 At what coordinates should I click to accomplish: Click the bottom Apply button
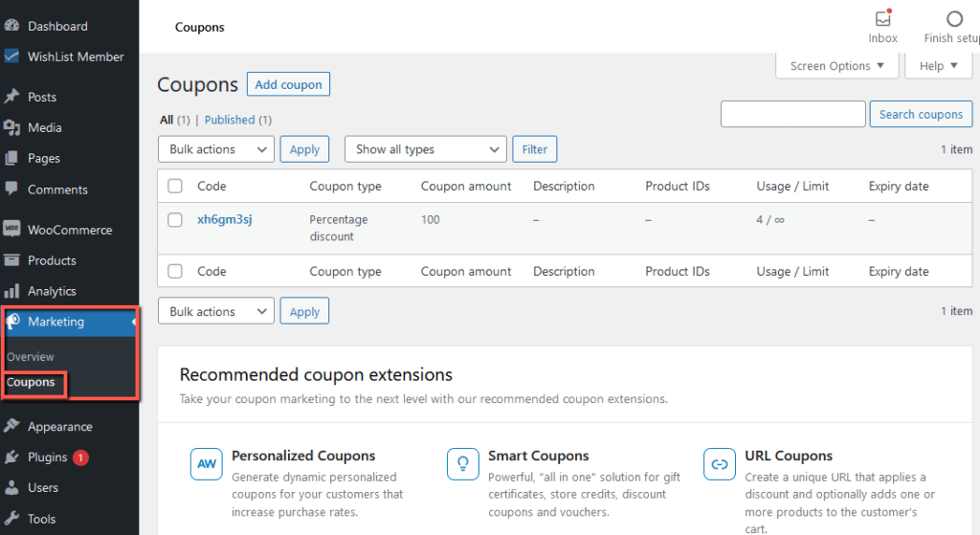coord(304,311)
